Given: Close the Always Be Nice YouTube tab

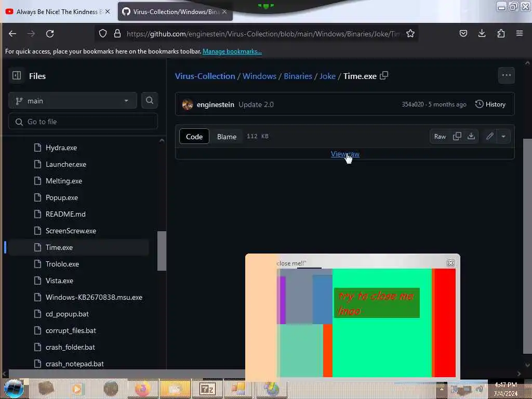Looking at the screenshot, I should point(108,12).
